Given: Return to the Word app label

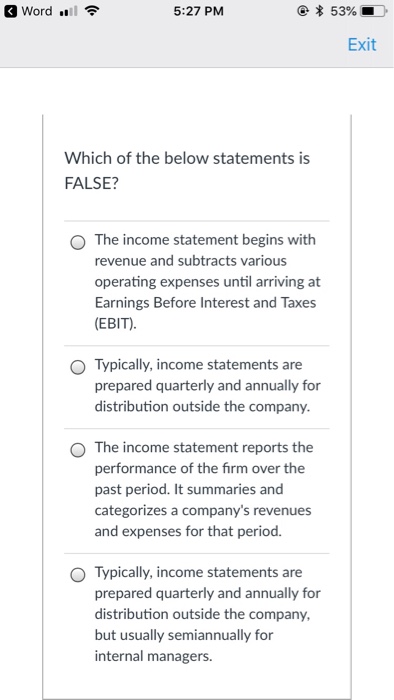Looking at the screenshot, I should (x=37, y=11).
